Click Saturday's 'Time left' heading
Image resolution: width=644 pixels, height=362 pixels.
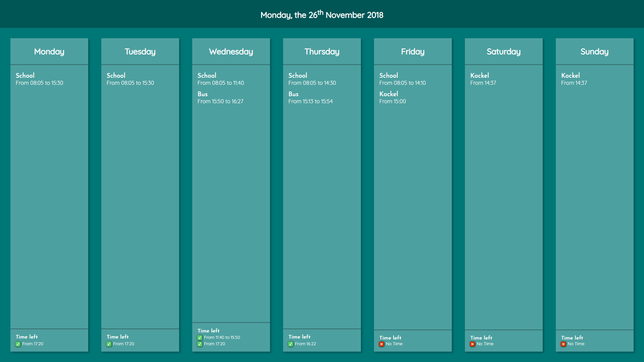pos(481,338)
